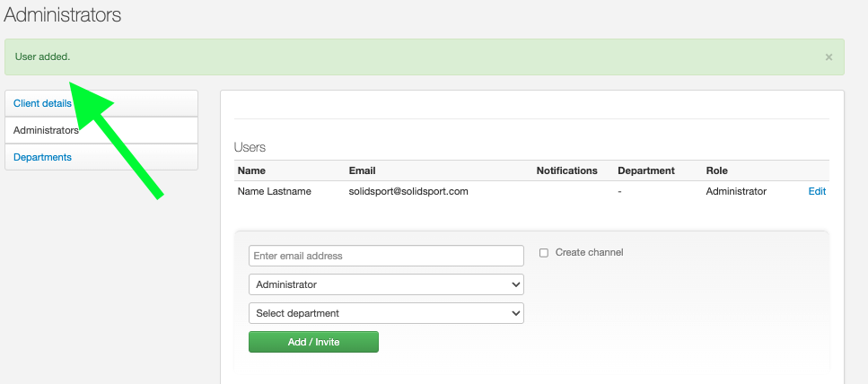
Task: Click Edit for Name Lastname user
Action: click(817, 191)
